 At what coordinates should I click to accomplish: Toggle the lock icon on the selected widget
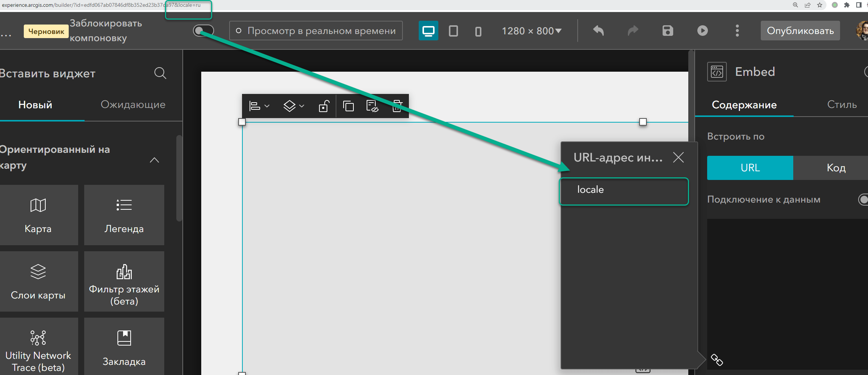click(x=324, y=106)
